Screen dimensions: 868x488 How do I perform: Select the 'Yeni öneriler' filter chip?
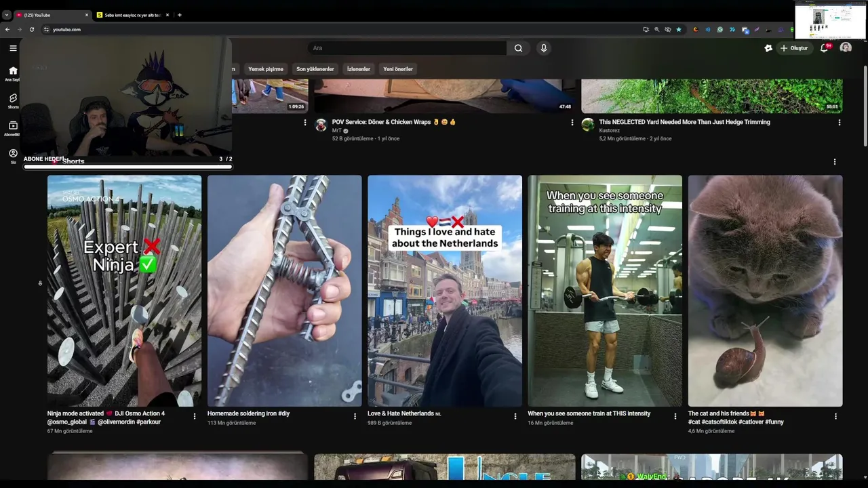point(398,69)
